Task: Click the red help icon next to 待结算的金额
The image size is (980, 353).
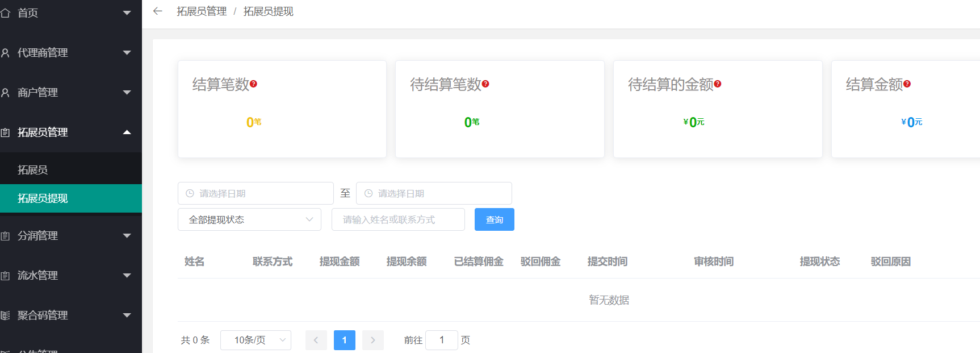Action: pyautogui.click(x=718, y=84)
